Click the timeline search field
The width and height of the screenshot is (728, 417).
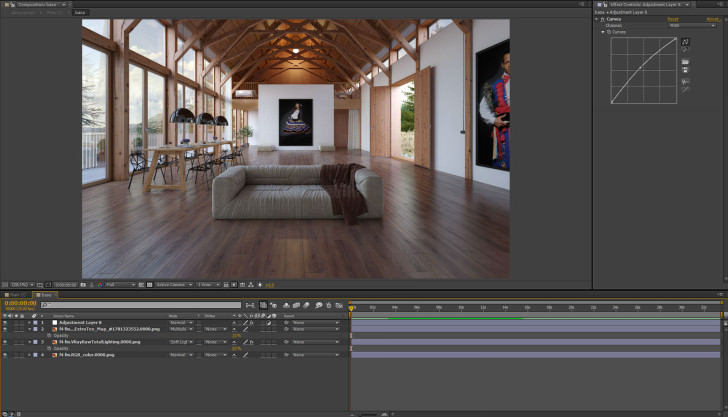click(x=141, y=305)
